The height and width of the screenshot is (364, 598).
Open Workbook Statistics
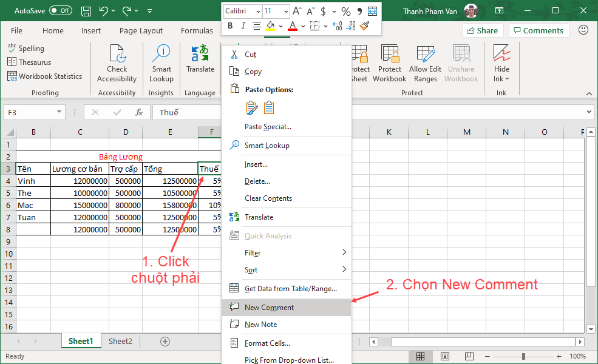pos(44,76)
